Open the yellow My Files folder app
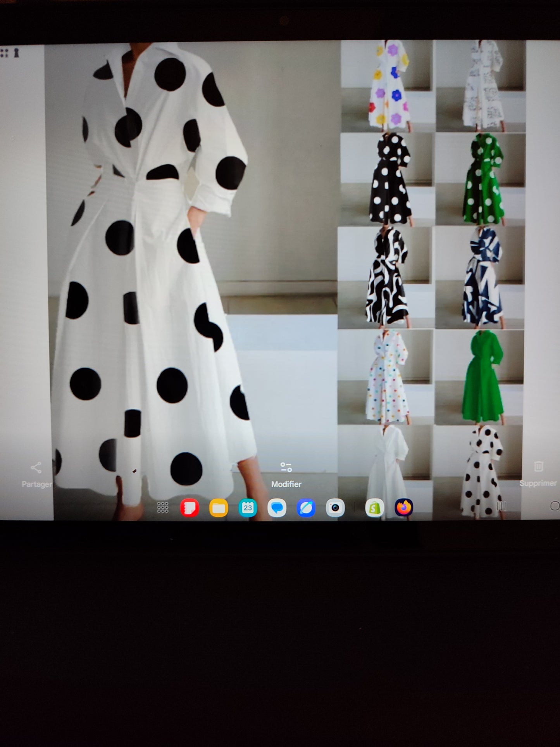This screenshot has width=560, height=747. (219, 507)
